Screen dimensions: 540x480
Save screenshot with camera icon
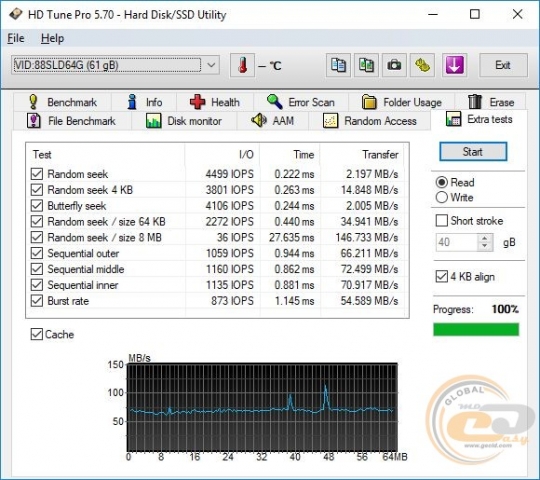[x=394, y=65]
